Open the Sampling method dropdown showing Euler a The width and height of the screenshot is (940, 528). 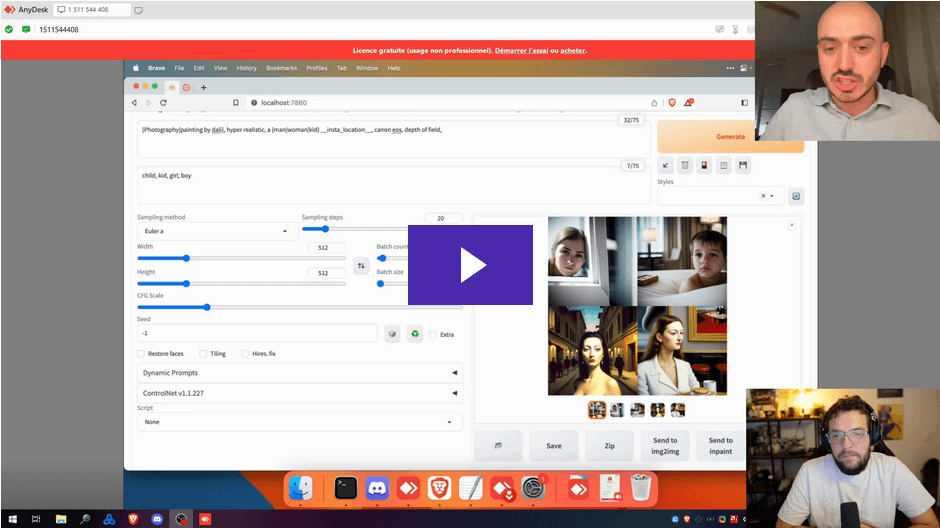click(214, 231)
